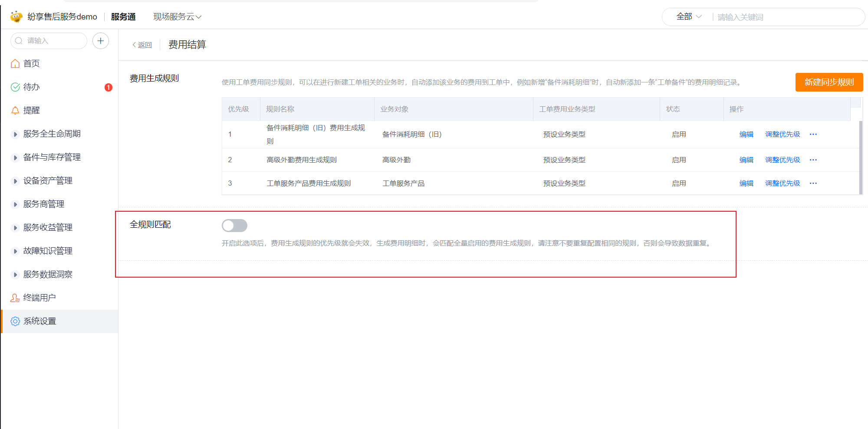The image size is (868, 429).
Task: Open more actions for rule 备件消耗明细（旧）
Action: click(813, 134)
